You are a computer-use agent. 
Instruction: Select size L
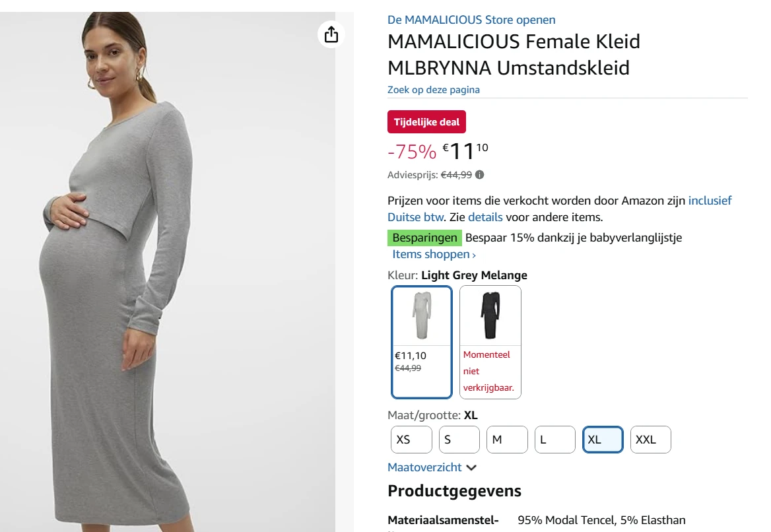coord(554,439)
